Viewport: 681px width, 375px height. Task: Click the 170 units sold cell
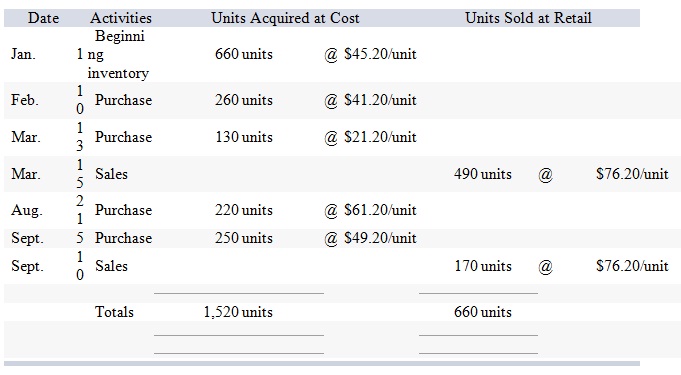coord(483,266)
